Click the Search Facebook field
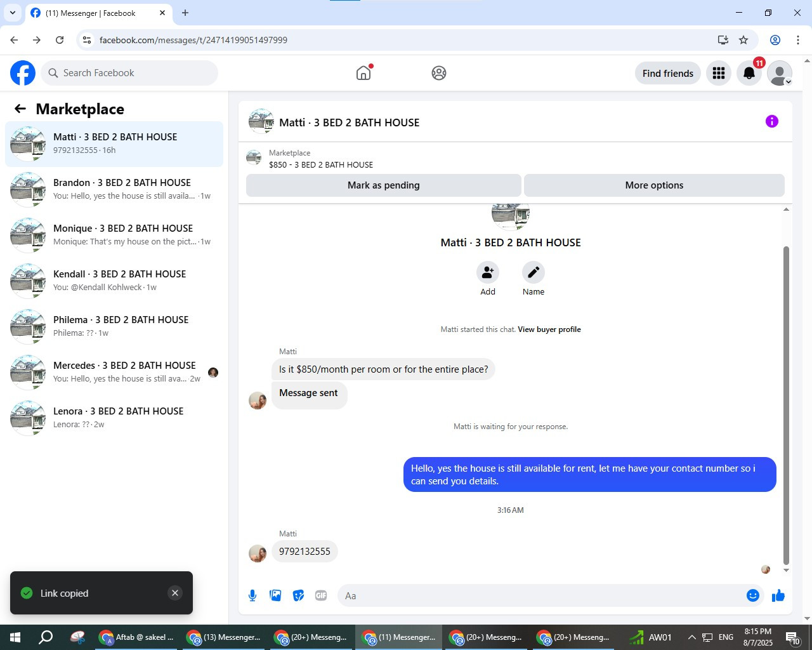812x650 pixels. [x=129, y=73]
